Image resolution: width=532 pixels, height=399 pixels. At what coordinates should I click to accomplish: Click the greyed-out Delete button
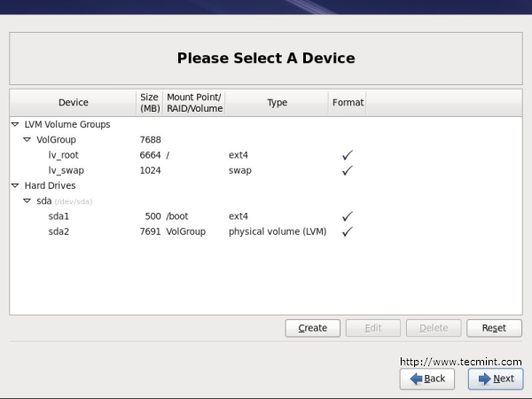[434, 328]
